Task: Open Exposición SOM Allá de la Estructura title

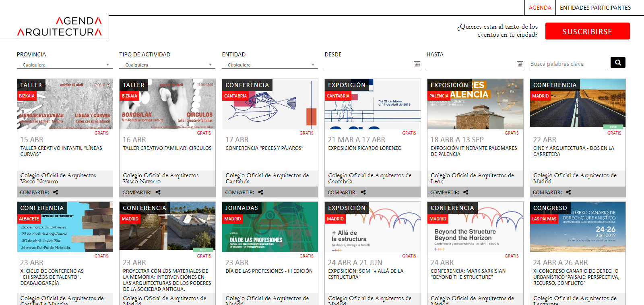Action: (x=366, y=274)
